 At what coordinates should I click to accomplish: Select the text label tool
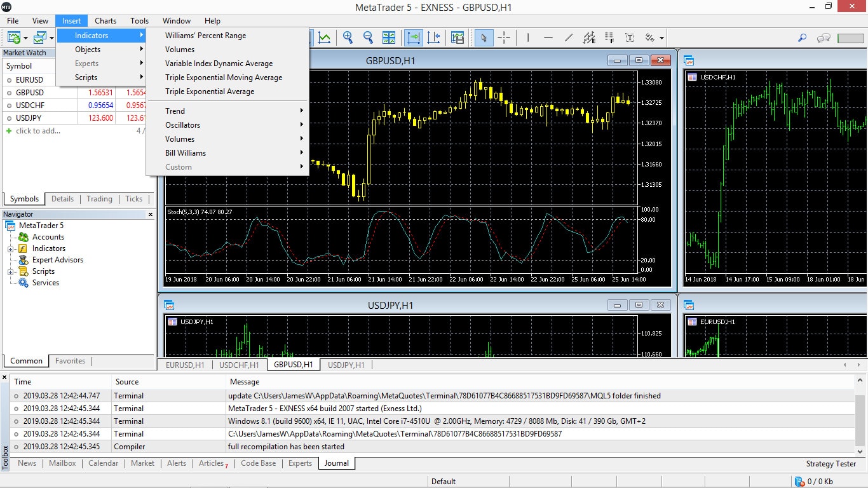click(630, 37)
